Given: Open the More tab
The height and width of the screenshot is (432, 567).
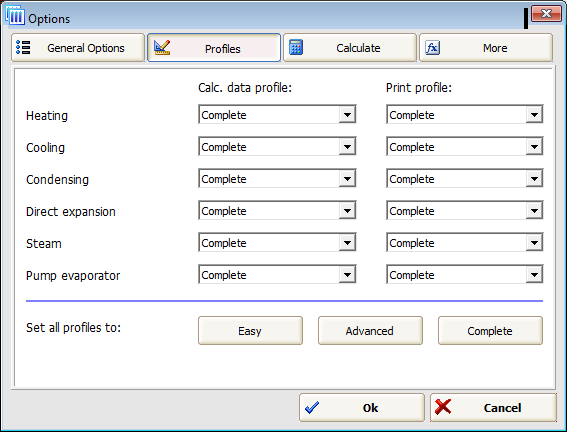Looking at the screenshot, I should tap(486, 48).
